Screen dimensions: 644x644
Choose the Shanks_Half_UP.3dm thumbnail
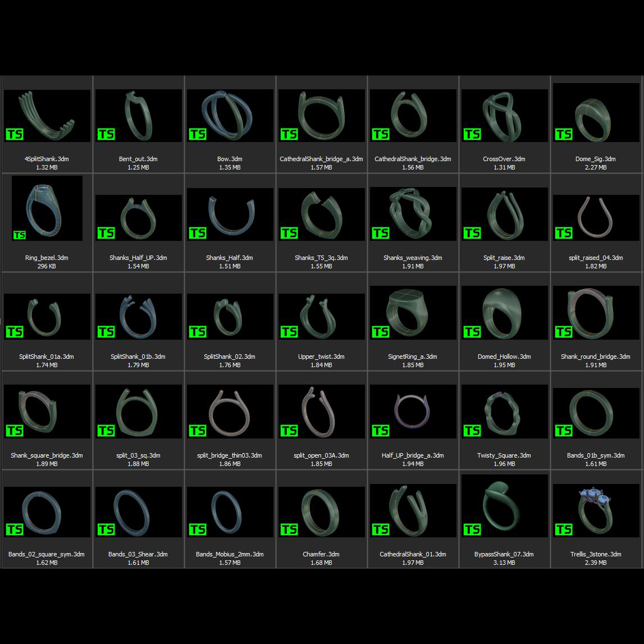click(x=139, y=218)
